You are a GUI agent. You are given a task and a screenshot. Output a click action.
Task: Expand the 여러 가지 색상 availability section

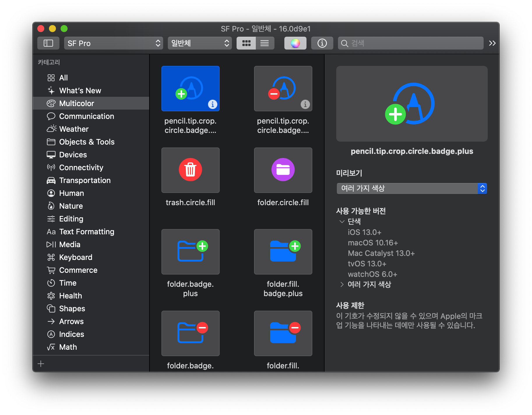pos(342,284)
